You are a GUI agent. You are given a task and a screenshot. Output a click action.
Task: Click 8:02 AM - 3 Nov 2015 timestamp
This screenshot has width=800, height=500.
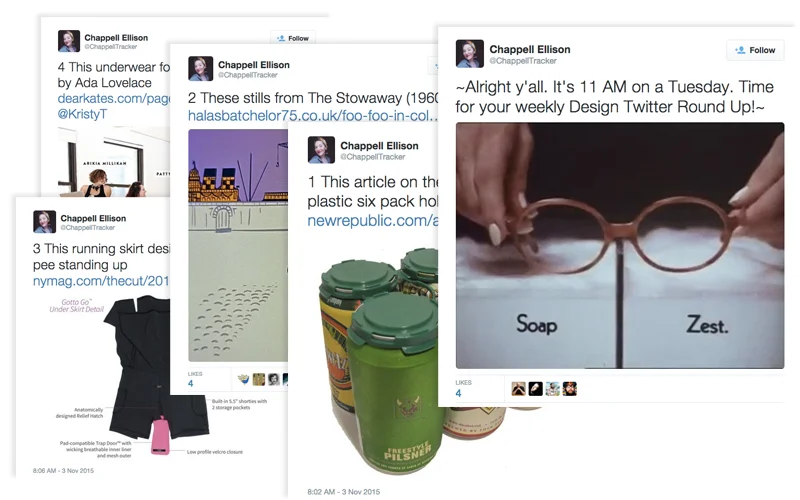(x=344, y=492)
